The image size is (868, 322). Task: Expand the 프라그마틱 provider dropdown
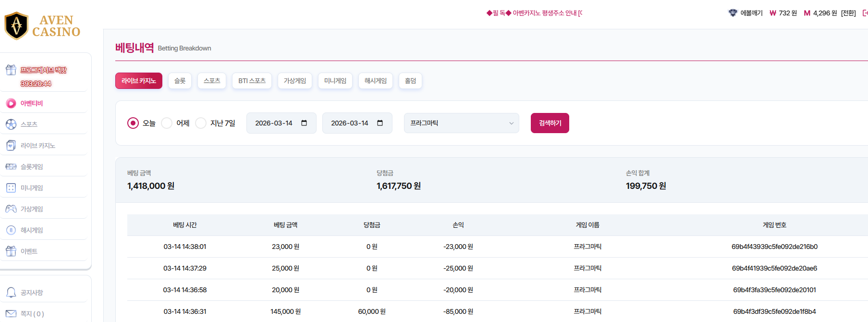pos(461,123)
